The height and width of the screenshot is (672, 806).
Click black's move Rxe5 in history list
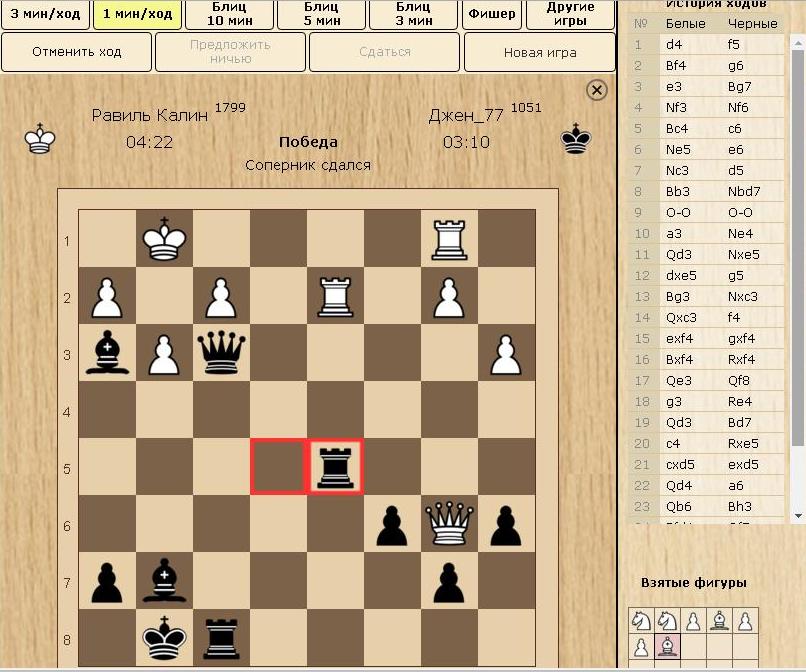click(745, 443)
